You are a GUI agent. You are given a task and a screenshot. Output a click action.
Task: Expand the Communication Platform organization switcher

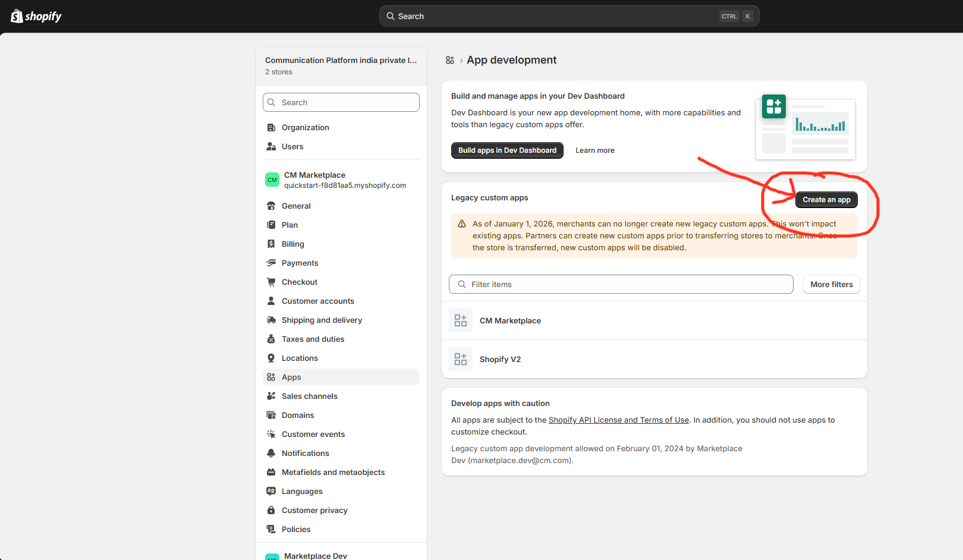tap(341, 65)
